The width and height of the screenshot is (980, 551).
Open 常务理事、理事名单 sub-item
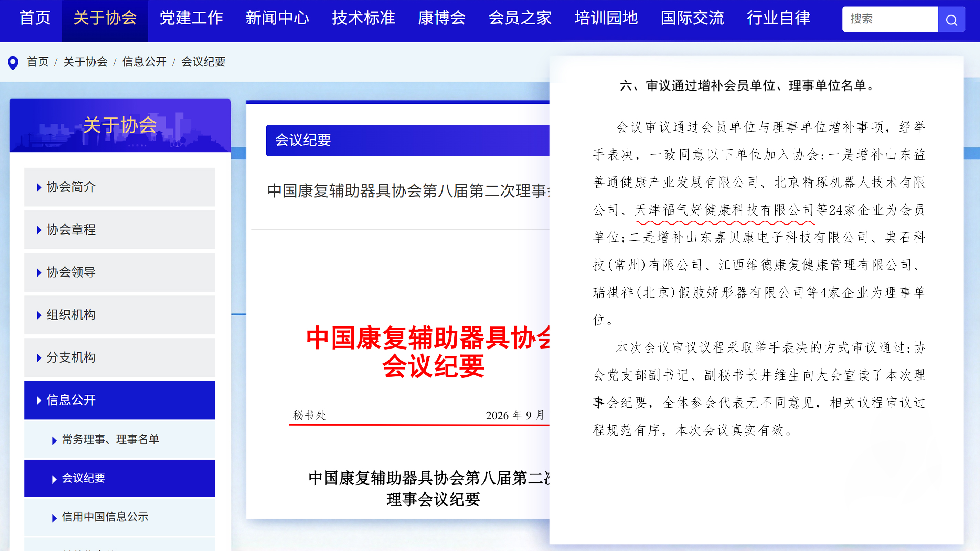coord(120,439)
